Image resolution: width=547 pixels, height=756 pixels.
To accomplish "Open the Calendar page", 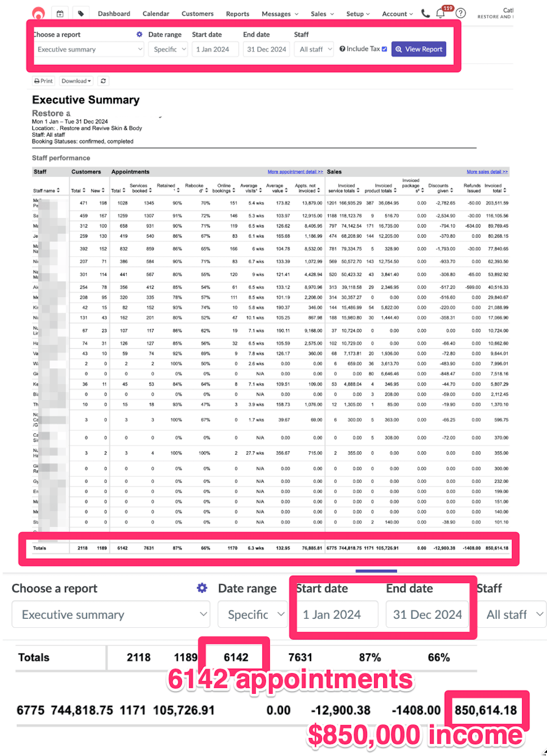I will (x=156, y=14).
